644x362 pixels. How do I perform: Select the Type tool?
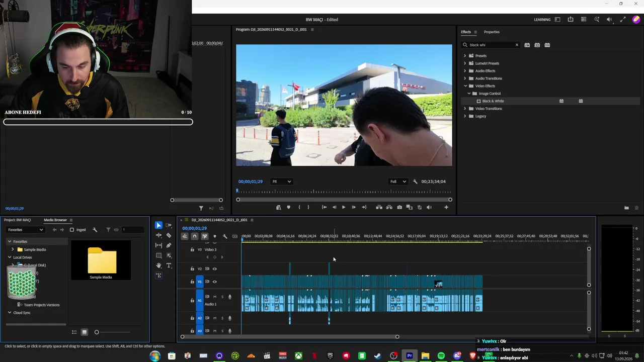(x=169, y=265)
